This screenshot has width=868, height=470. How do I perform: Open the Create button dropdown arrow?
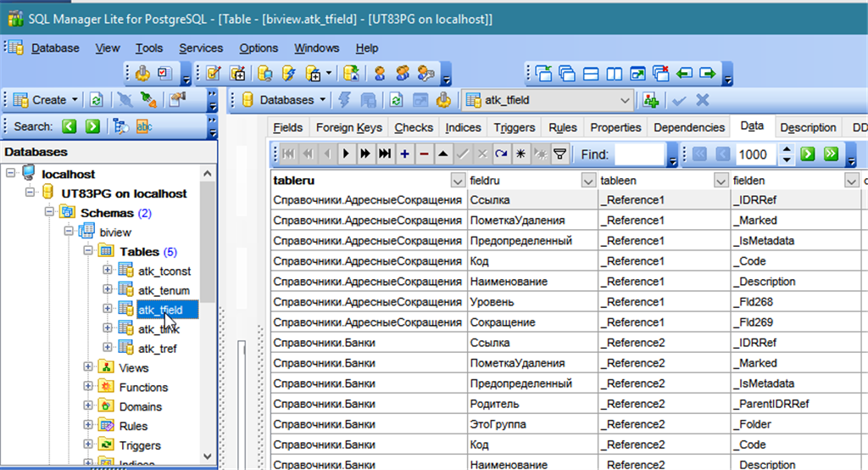[75, 100]
